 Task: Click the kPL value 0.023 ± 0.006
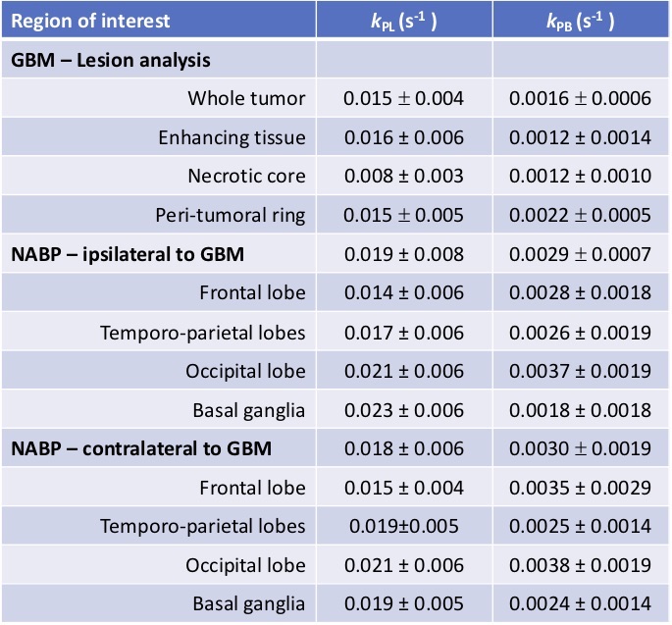tap(403, 410)
